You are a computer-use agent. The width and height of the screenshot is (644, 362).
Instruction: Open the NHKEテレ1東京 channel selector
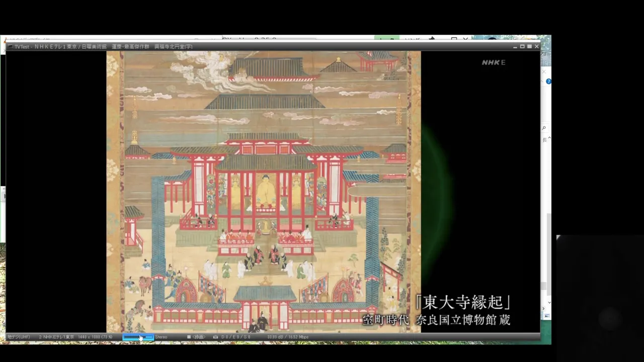tap(56, 337)
